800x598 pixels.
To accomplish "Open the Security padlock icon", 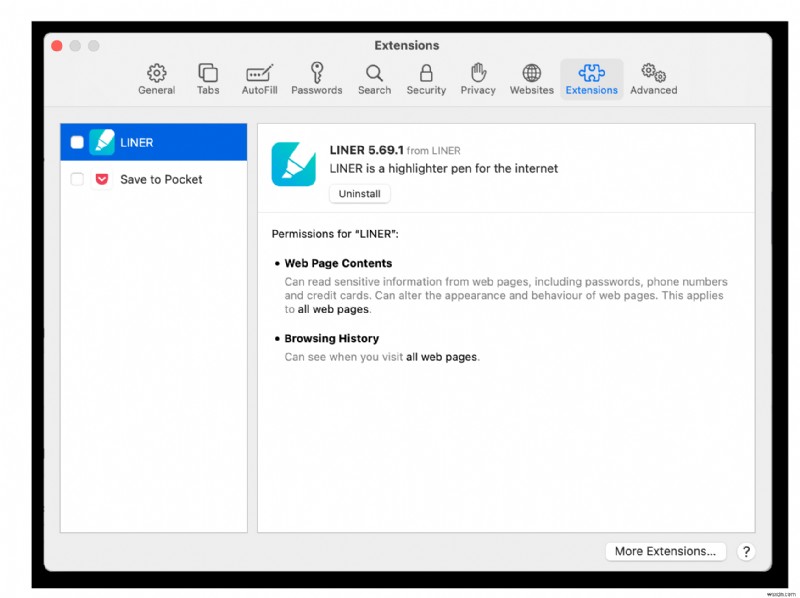I will [x=426, y=73].
